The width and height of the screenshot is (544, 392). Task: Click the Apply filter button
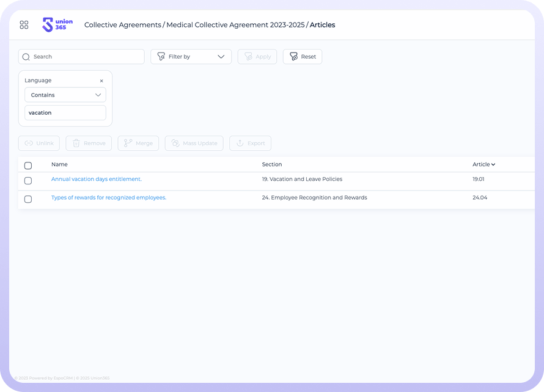pyautogui.click(x=257, y=57)
